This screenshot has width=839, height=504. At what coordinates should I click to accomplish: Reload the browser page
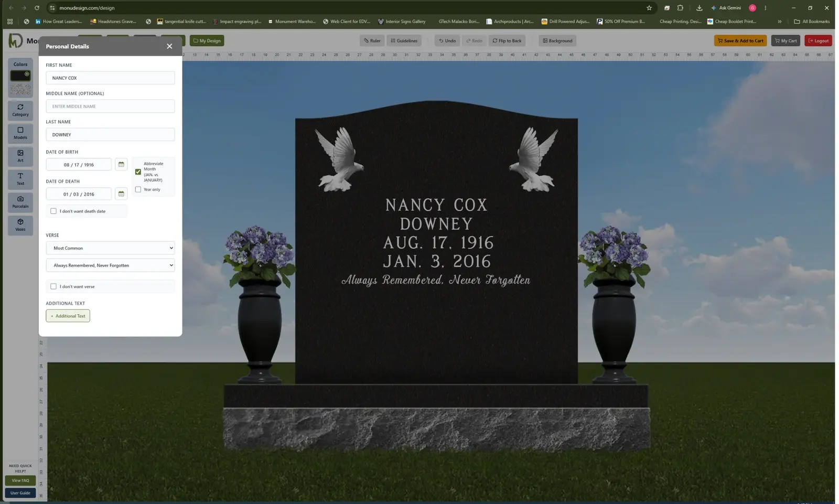coord(37,8)
